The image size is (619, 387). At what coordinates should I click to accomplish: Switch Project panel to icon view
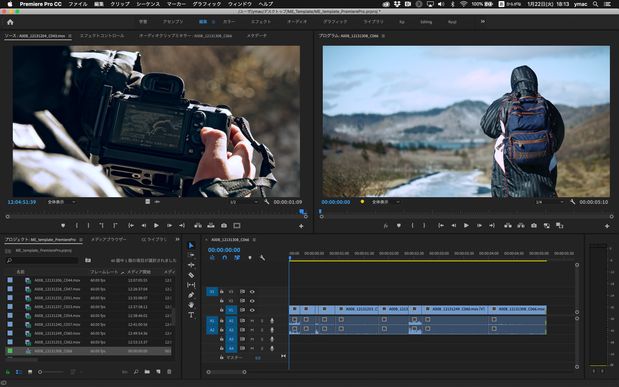pos(30,372)
